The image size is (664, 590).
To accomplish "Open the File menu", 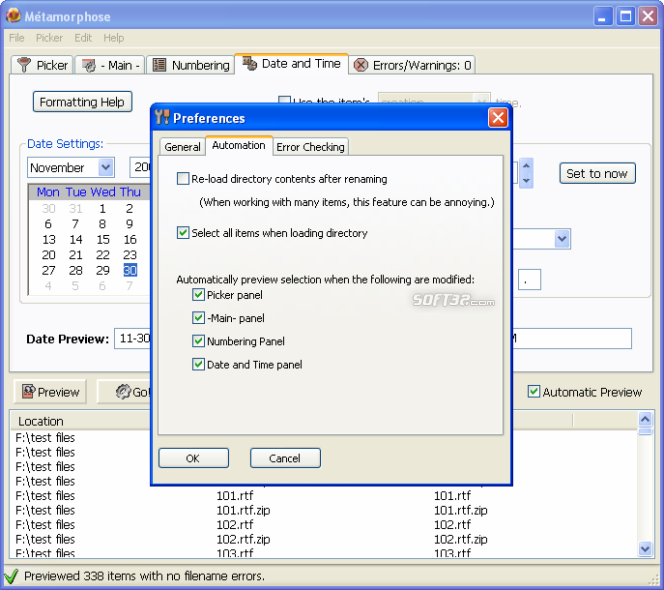I will [x=17, y=38].
